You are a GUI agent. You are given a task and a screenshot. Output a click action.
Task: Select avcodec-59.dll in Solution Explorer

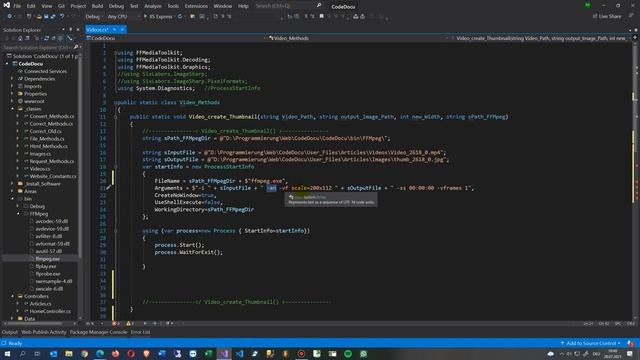click(x=51, y=221)
